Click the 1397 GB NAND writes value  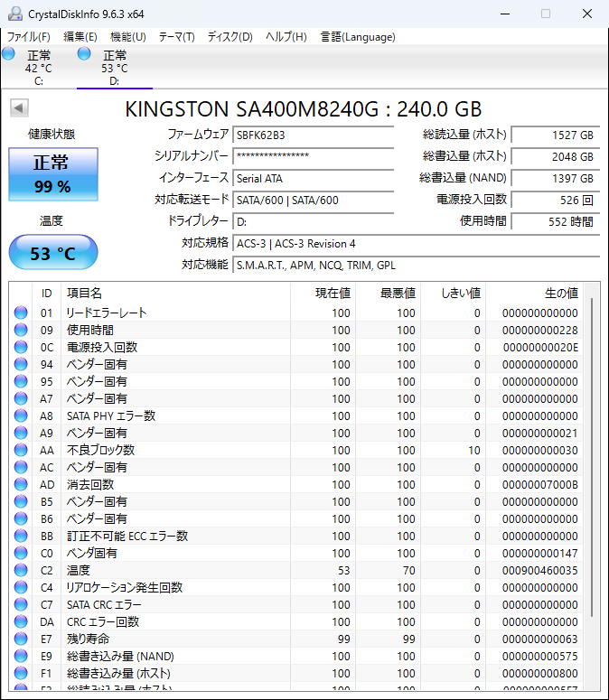(x=556, y=178)
